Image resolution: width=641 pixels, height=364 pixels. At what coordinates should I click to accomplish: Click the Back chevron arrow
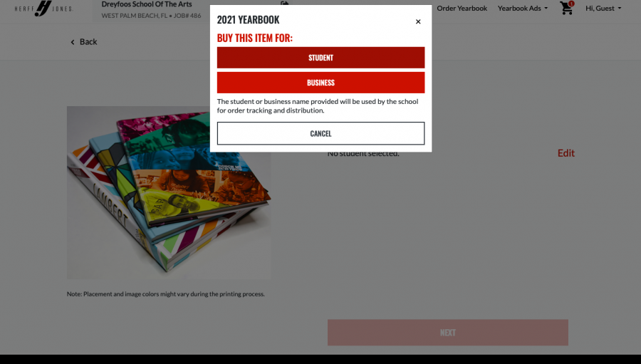[x=73, y=42]
